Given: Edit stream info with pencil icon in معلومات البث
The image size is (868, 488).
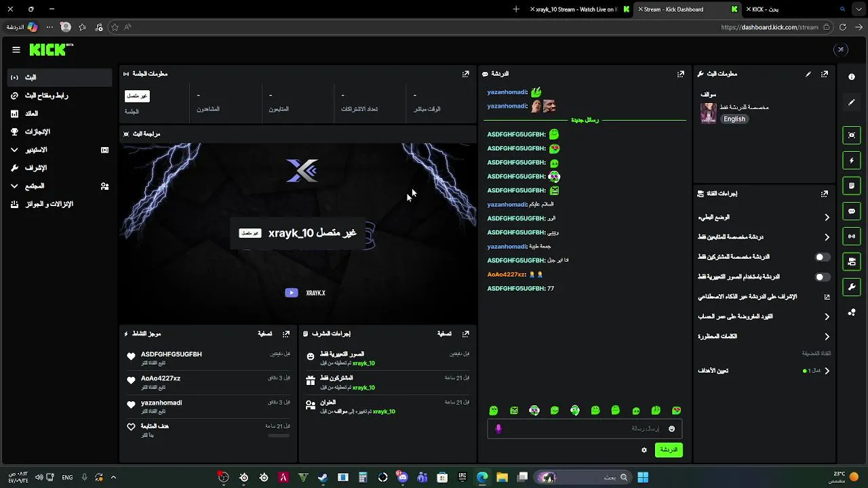Looking at the screenshot, I should [808, 74].
